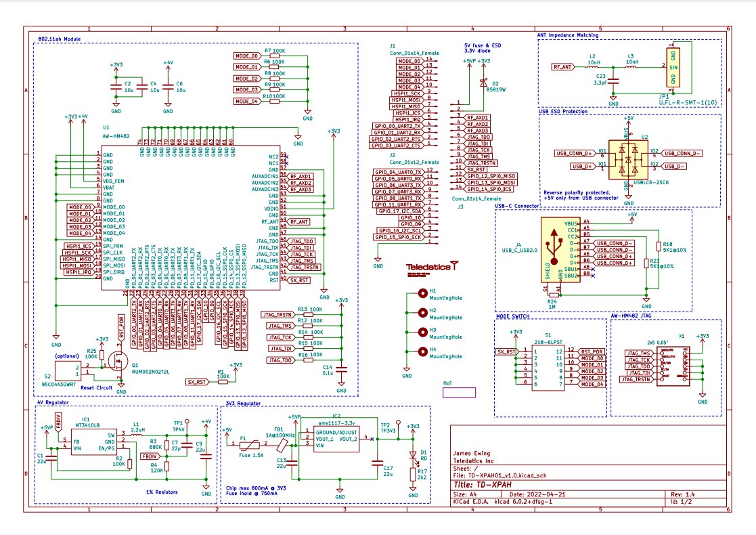Viewport: 756px width, 535px height.
Task: Select the L3 10nH inductor symbol
Action: tap(631, 67)
